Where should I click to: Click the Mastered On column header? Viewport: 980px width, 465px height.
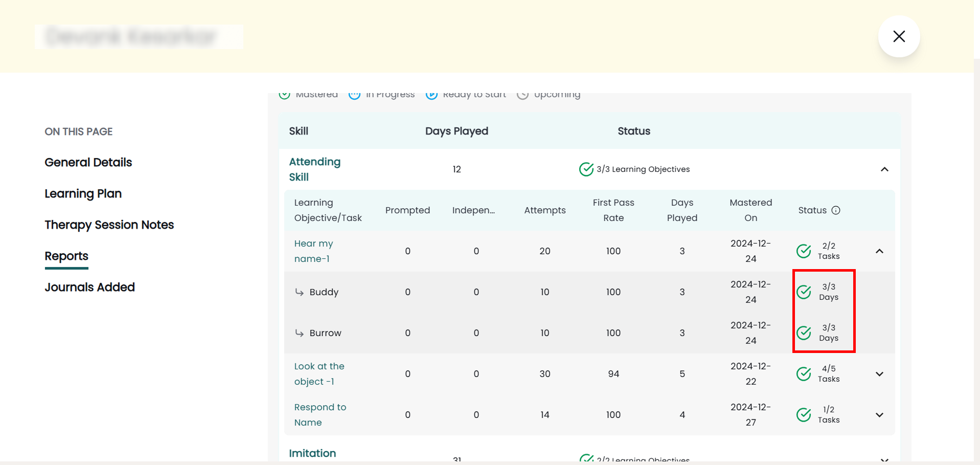(750, 210)
